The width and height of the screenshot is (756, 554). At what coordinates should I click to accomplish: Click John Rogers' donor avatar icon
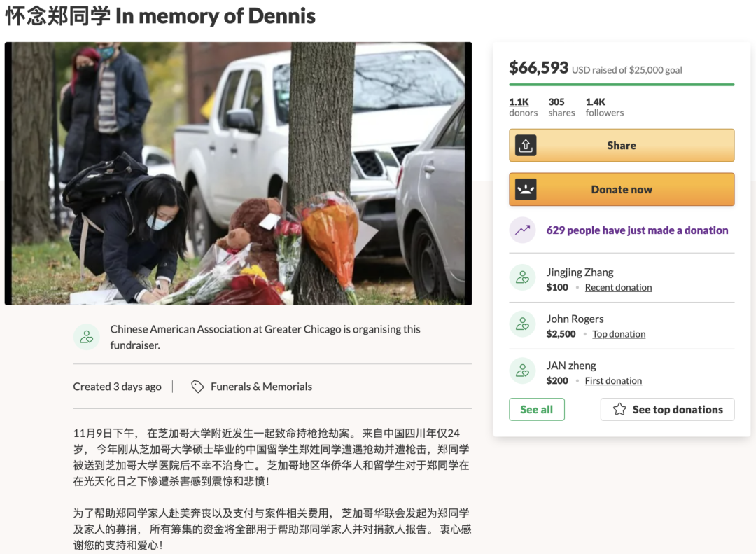[x=523, y=324]
